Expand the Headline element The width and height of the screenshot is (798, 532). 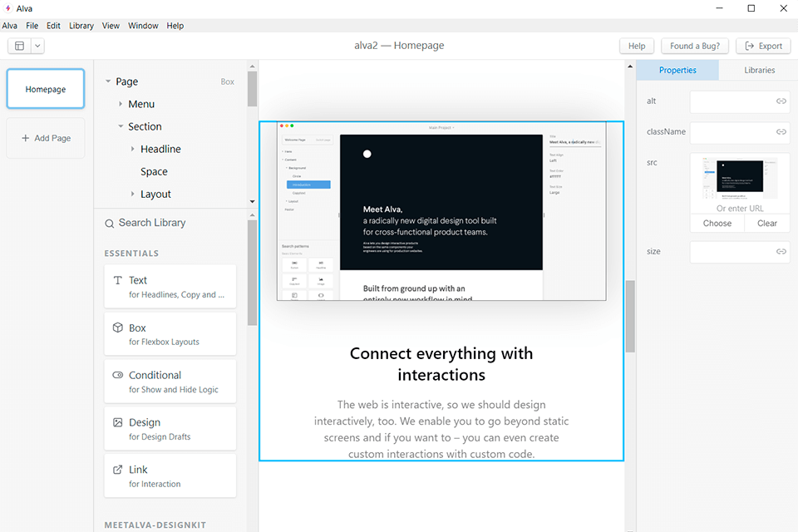[x=134, y=149]
